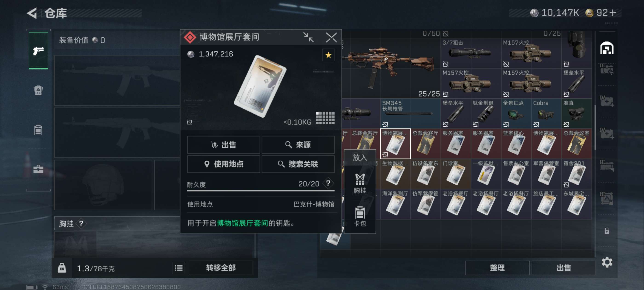Click the 出售 button in item panel
644x290 pixels.
(224, 145)
